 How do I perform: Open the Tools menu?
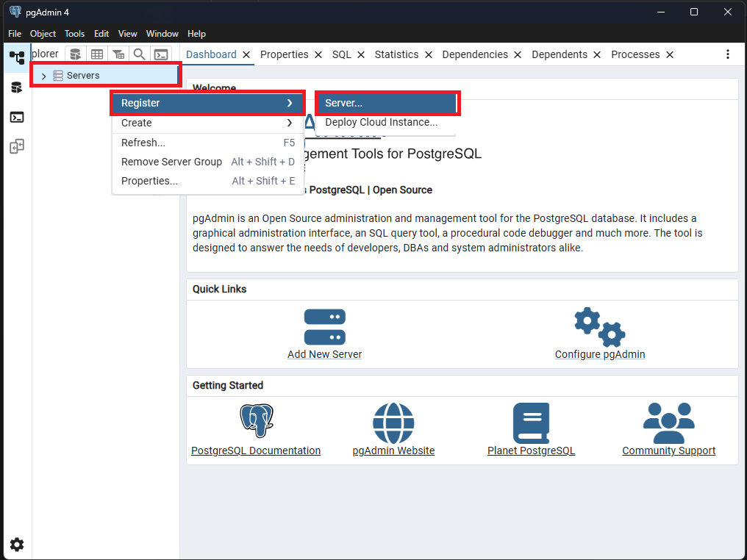point(75,34)
